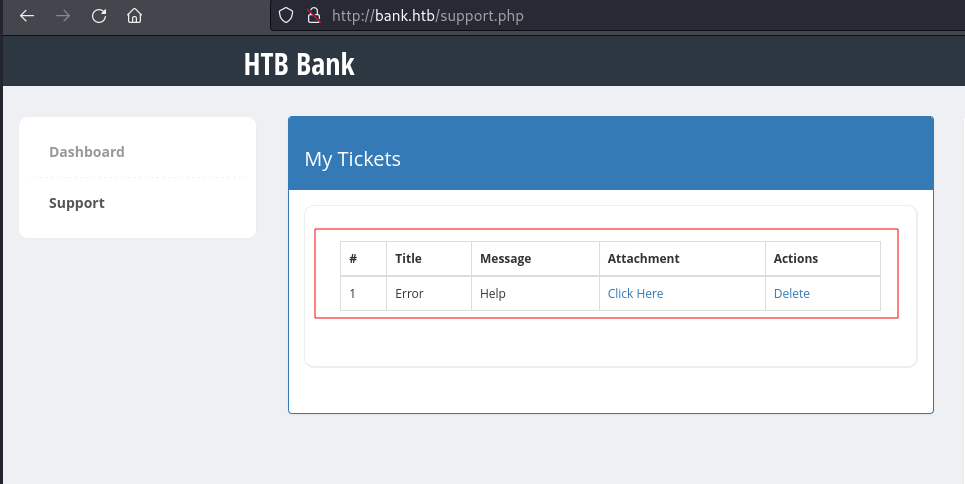Click the My Tickets panel heading
The width and height of the screenshot is (965, 484).
tap(353, 159)
